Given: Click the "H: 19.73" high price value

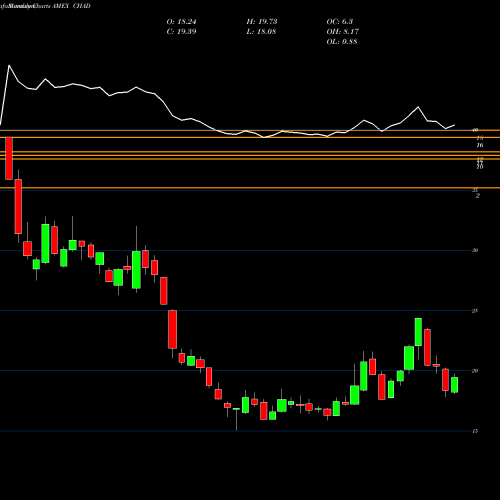Looking at the screenshot, I should coord(262,22).
